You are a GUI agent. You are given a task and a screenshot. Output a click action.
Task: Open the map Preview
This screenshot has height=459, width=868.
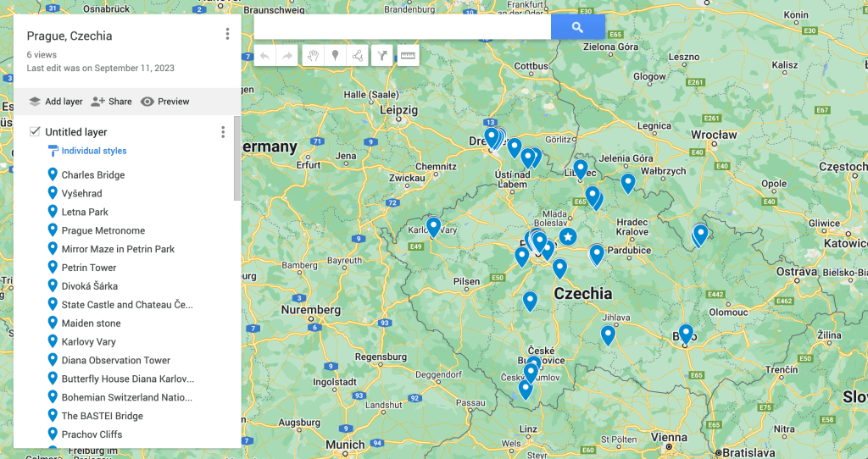[165, 102]
